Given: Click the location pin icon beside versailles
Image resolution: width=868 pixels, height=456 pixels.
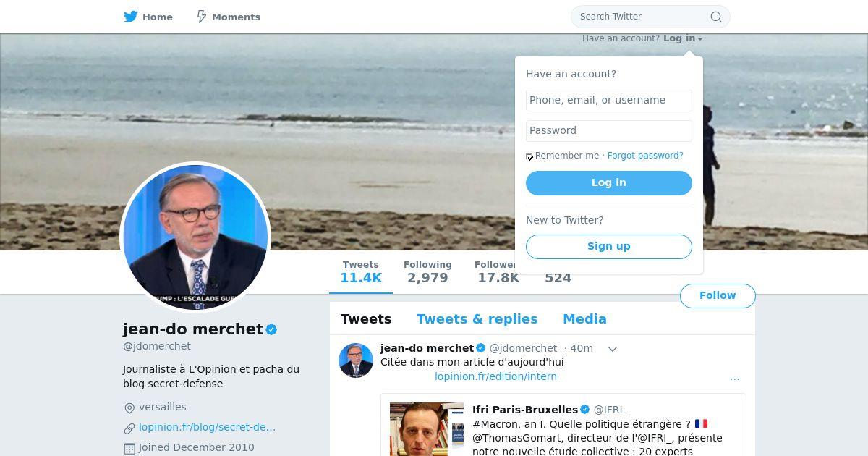Looking at the screenshot, I should pos(129,408).
